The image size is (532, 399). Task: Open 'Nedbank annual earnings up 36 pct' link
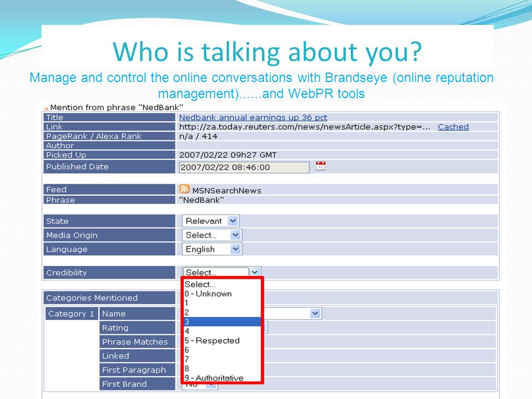[253, 117]
